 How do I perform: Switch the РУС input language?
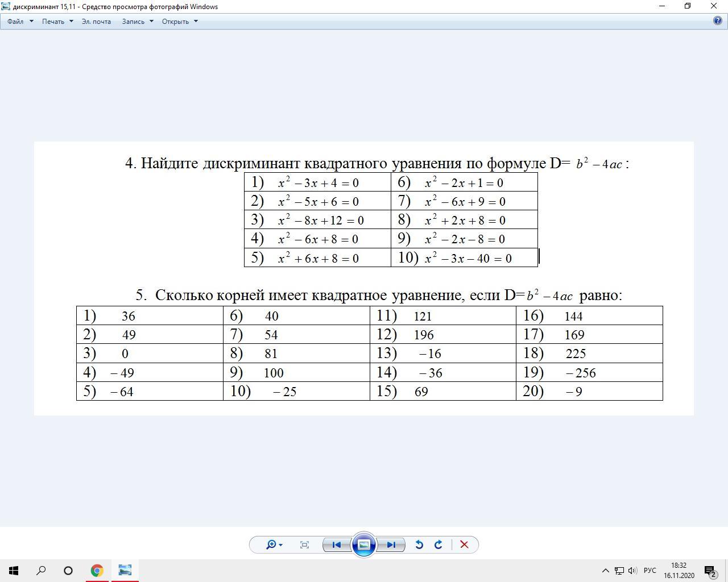click(x=650, y=571)
